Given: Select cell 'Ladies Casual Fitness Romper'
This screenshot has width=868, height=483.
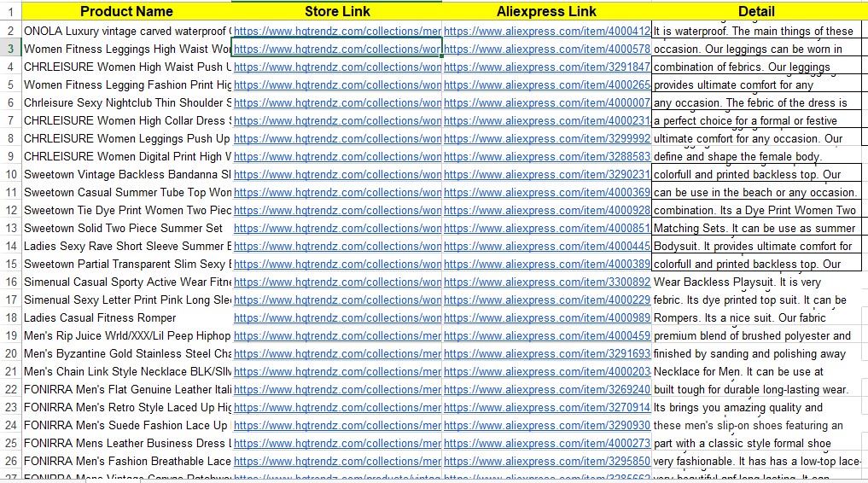Looking at the screenshot, I should [127, 317].
